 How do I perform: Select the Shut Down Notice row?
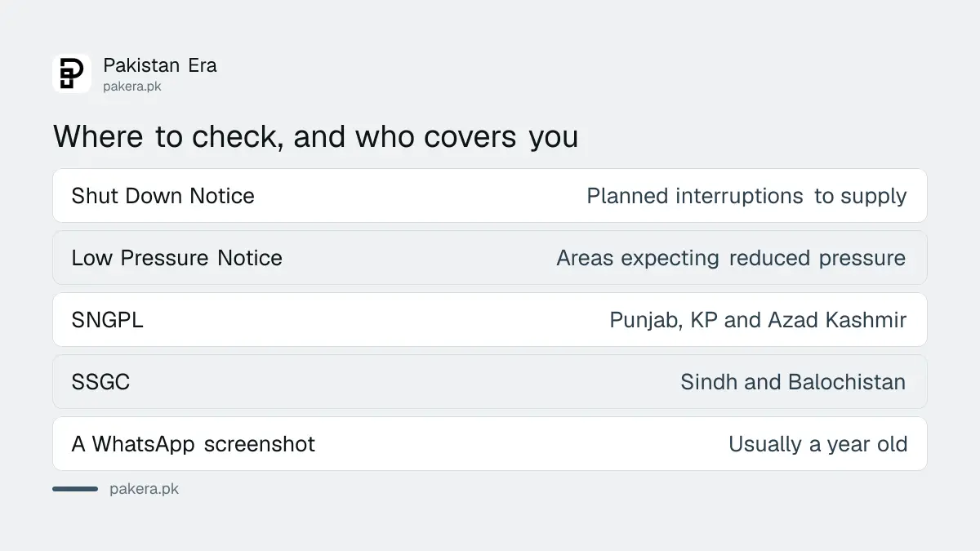(x=490, y=196)
